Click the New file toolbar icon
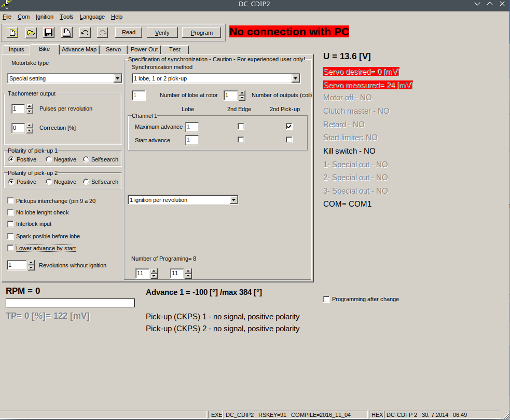Image resolution: width=510 pixels, height=420 pixels. click(13, 33)
